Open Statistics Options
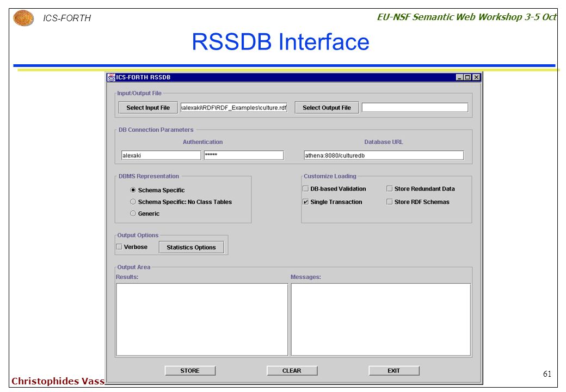This screenshot has width=566, height=392. (192, 247)
